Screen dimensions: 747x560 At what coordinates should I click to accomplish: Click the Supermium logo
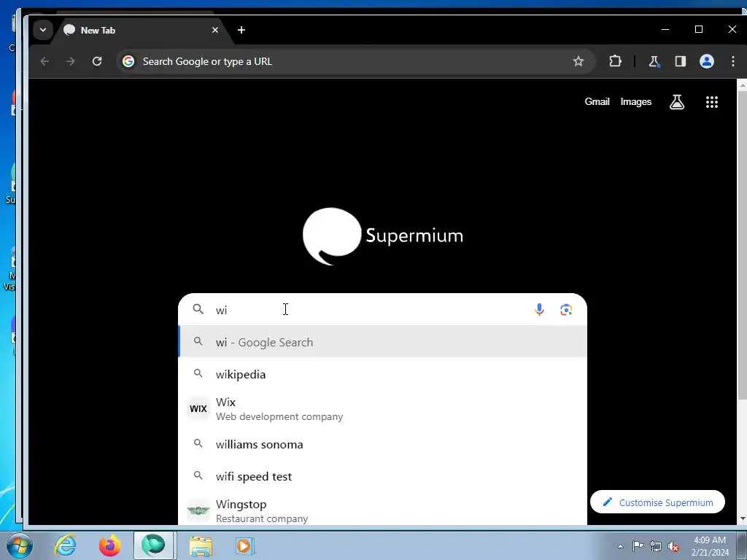[x=382, y=236]
